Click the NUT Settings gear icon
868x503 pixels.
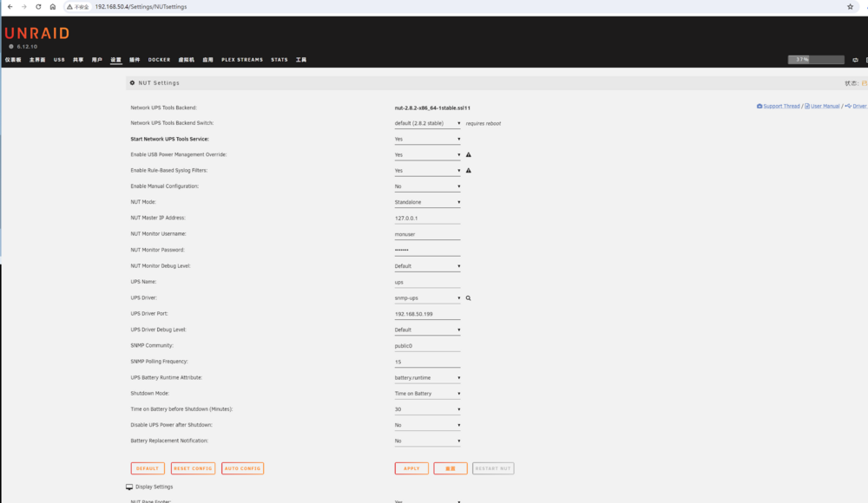pyautogui.click(x=132, y=83)
